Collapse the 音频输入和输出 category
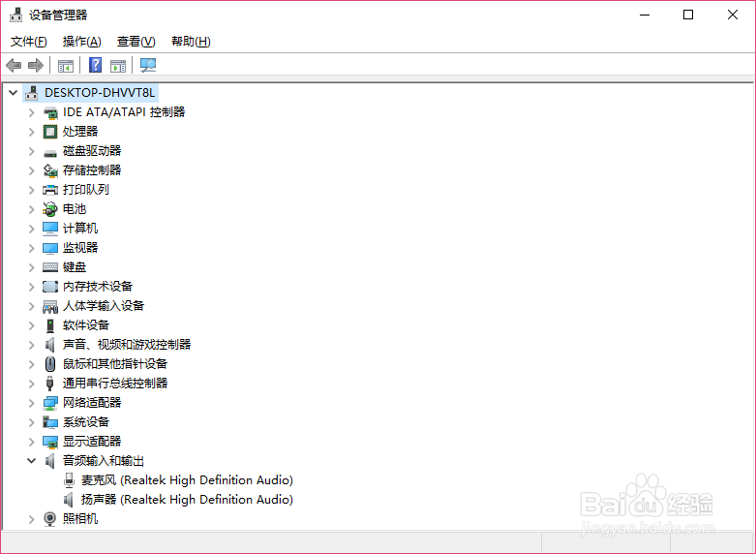This screenshot has height=554, width=756. point(31,460)
